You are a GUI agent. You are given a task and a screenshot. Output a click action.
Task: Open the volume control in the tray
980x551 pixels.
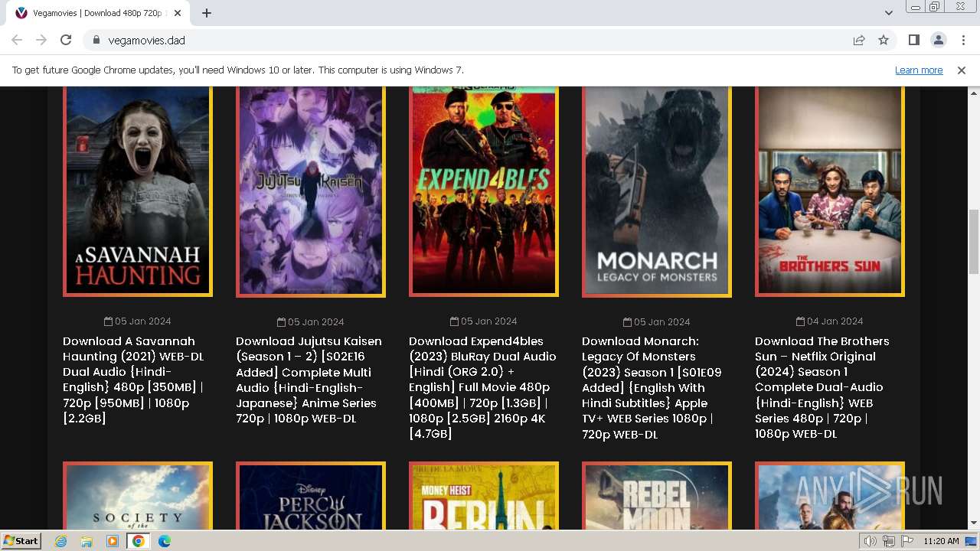(871, 541)
